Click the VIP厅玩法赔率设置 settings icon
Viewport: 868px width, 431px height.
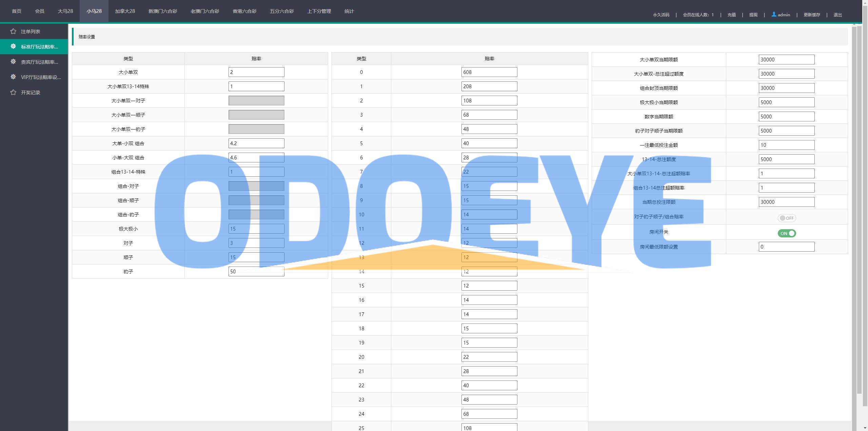[13, 77]
